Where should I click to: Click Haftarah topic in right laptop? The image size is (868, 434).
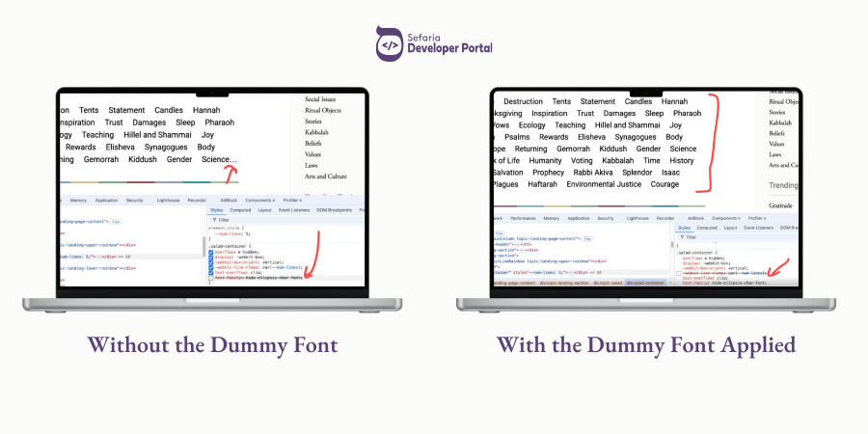point(542,184)
